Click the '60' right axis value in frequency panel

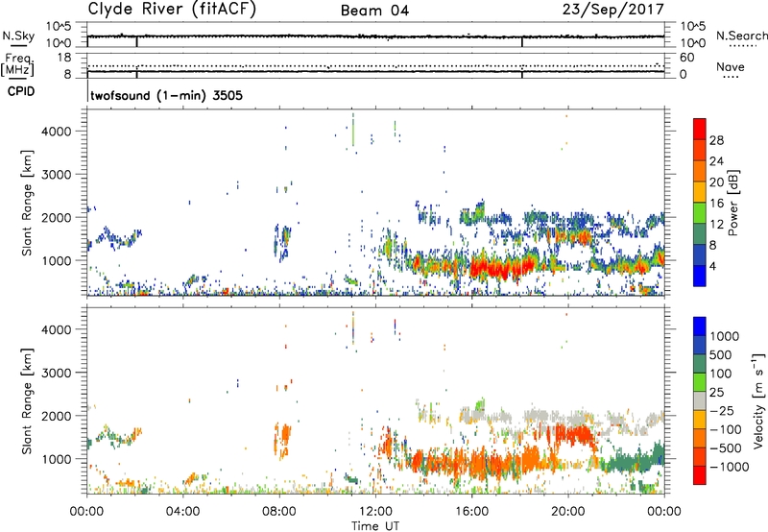[687, 58]
